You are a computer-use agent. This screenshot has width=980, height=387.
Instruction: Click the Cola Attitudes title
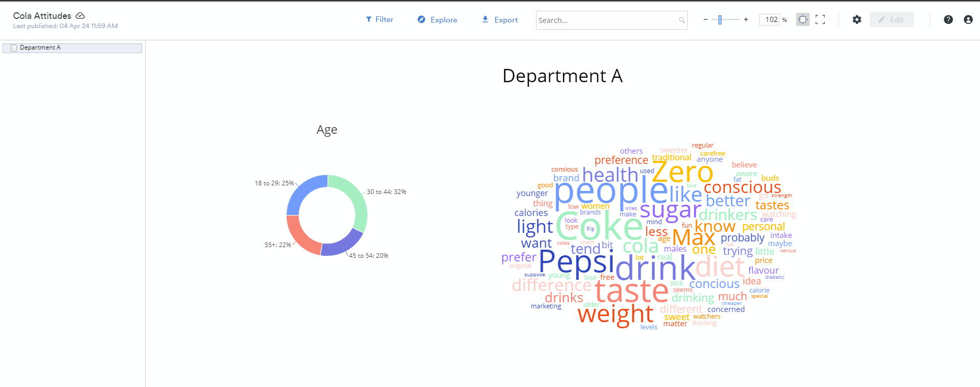click(x=42, y=16)
